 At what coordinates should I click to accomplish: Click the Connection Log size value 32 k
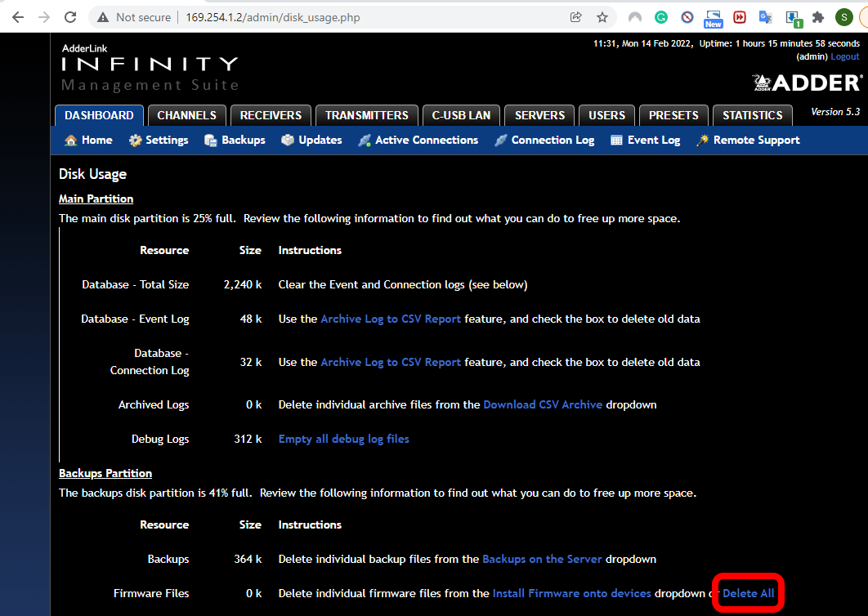point(251,362)
